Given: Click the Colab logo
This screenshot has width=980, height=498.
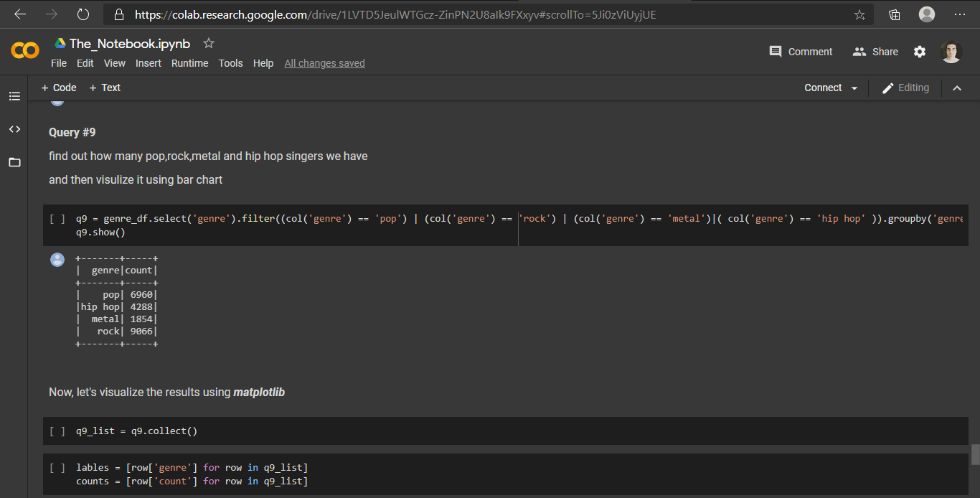Looking at the screenshot, I should pyautogui.click(x=25, y=50).
